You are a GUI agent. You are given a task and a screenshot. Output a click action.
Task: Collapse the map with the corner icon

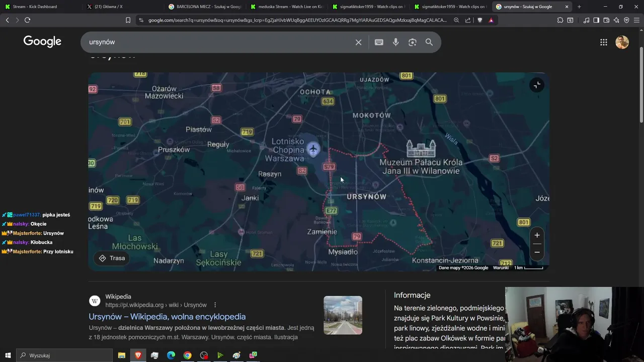pos(537,85)
